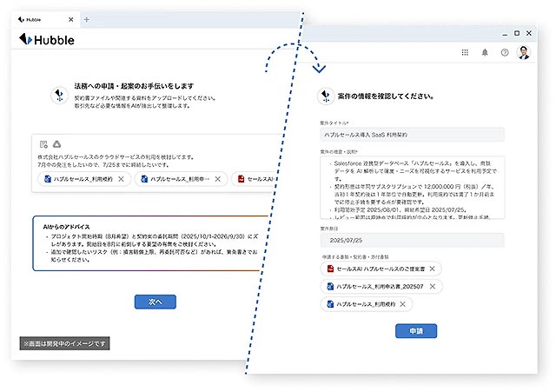Click the Google Drive upload icon
This screenshot has width=556, height=392.
click(x=56, y=144)
